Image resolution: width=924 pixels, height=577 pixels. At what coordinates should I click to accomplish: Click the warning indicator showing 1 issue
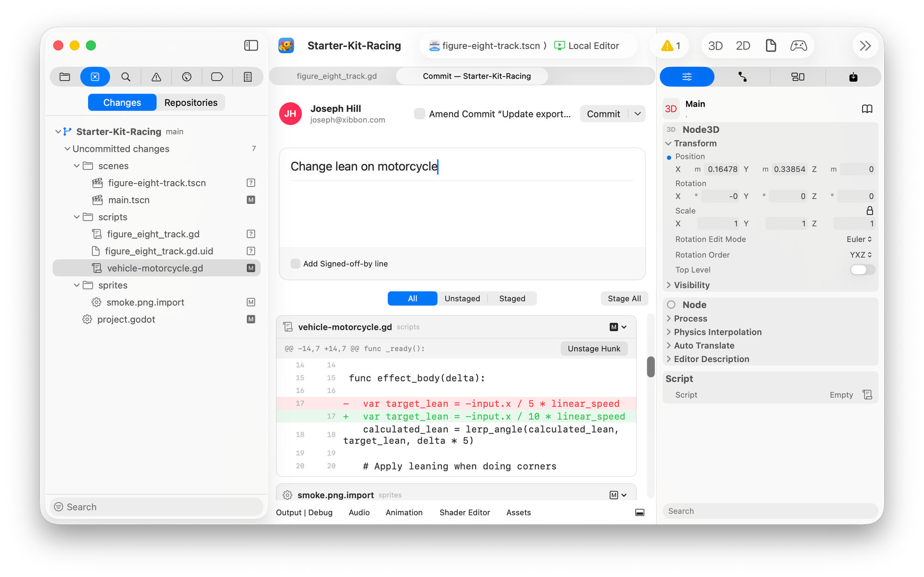[x=671, y=45]
